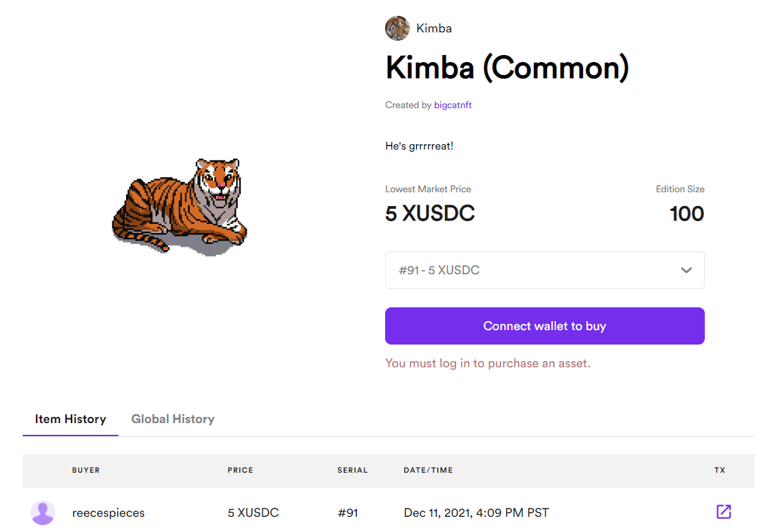This screenshot has width=773, height=532.
Task: Select the Item History tab
Action: click(x=70, y=419)
